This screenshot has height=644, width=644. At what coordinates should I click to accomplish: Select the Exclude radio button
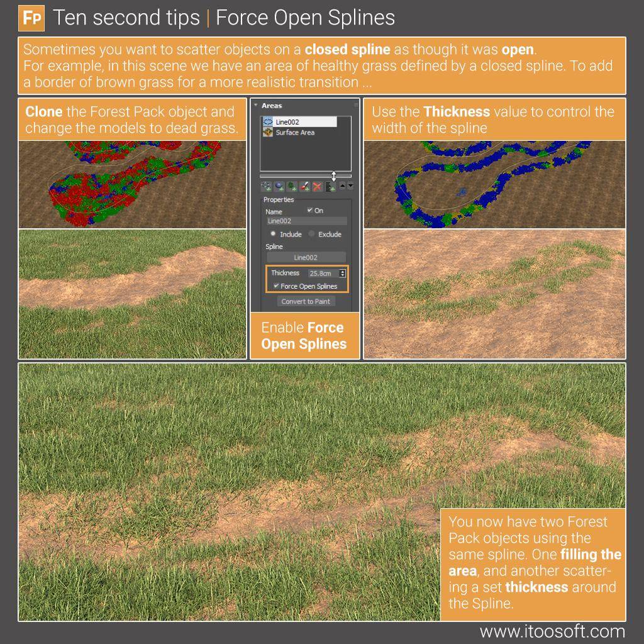(x=311, y=234)
